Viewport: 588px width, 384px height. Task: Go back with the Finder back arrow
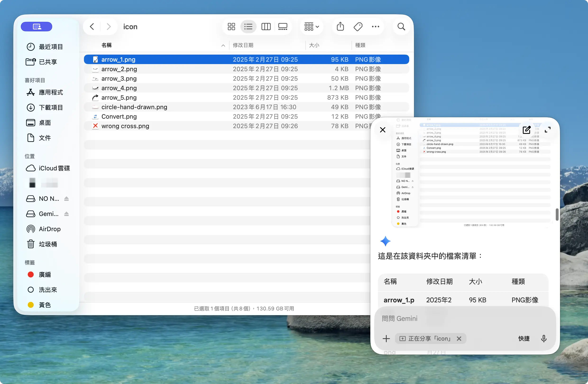[x=92, y=27]
